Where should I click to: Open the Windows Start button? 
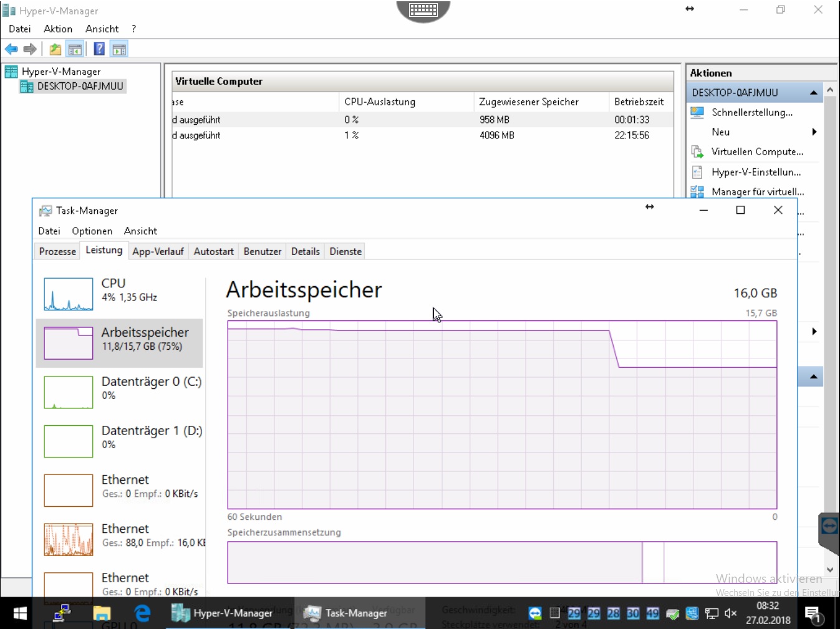(x=20, y=613)
